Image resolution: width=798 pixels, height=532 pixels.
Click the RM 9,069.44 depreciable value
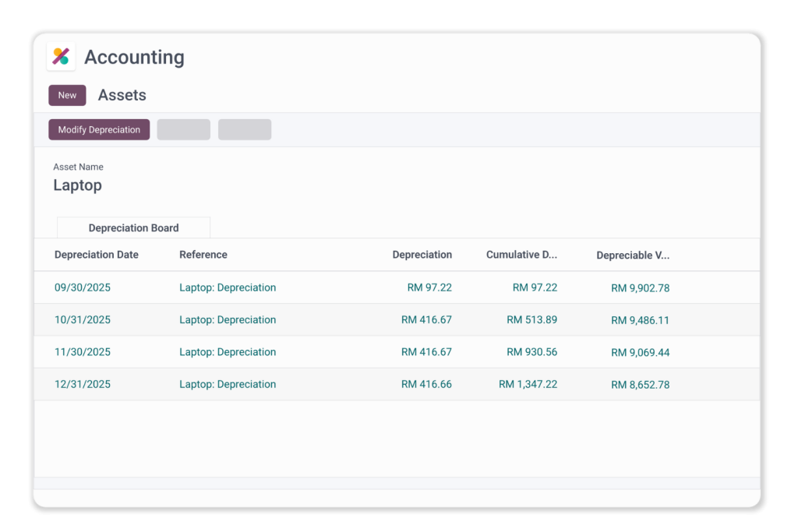tap(640, 353)
